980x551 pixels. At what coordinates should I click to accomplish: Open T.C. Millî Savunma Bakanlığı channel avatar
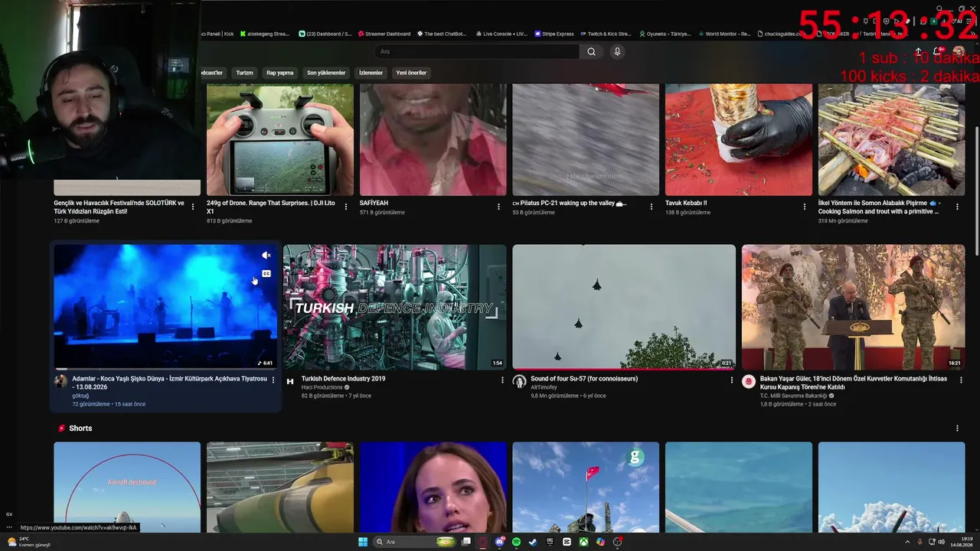pyautogui.click(x=749, y=381)
